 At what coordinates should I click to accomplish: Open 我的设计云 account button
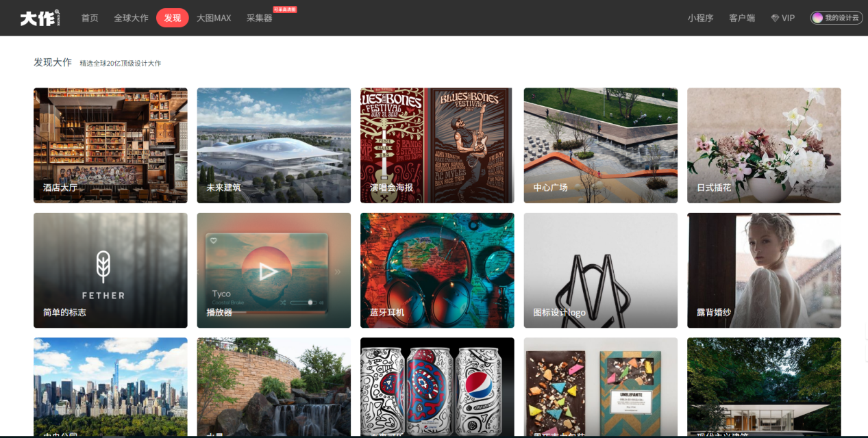pos(836,18)
